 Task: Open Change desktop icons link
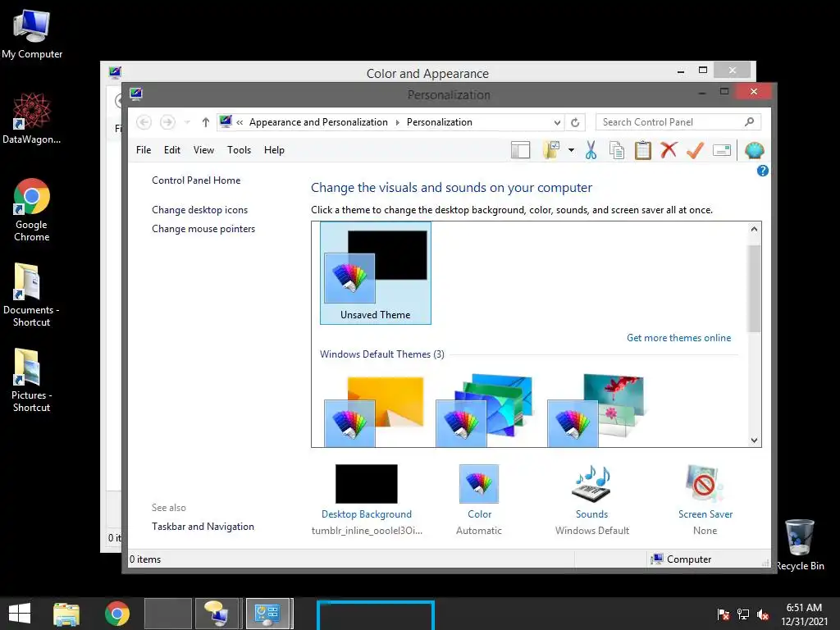tap(200, 210)
